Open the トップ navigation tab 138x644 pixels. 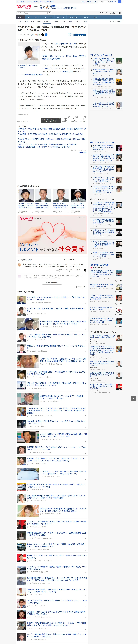[x=20, y=17]
